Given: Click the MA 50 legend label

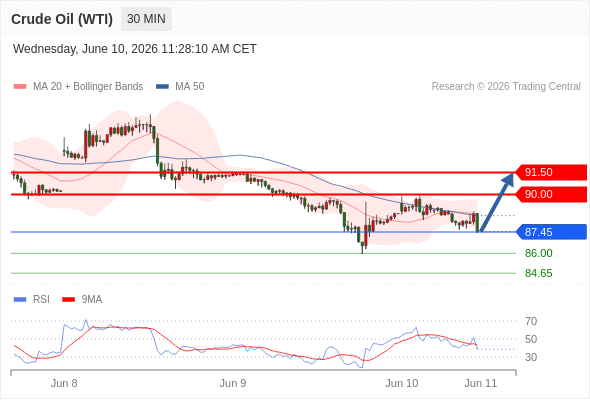Looking at the screenshot, I should coord(190,87).
